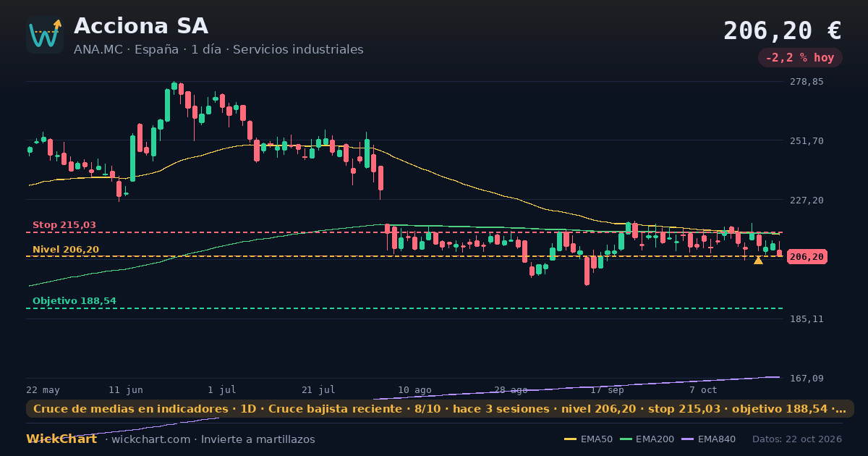
Task: Click the Stop 215,03 level label
Action: coord(64,225)
